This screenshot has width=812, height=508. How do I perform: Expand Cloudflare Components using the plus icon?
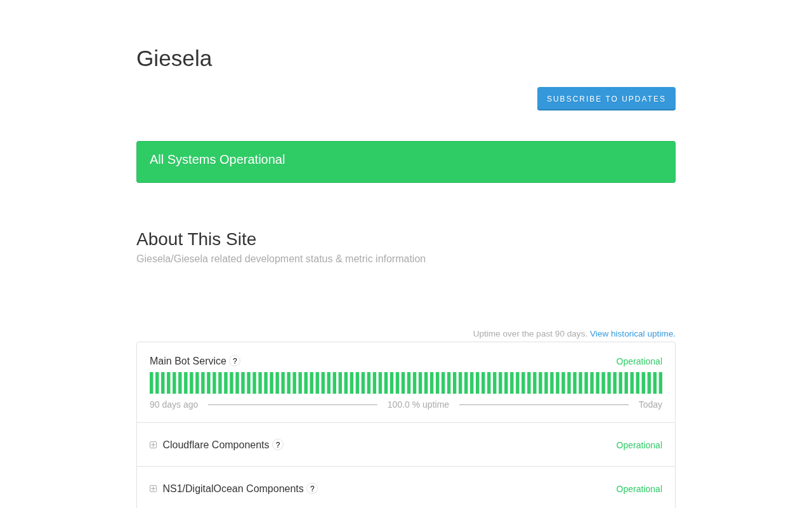click(x=153, y=444)
